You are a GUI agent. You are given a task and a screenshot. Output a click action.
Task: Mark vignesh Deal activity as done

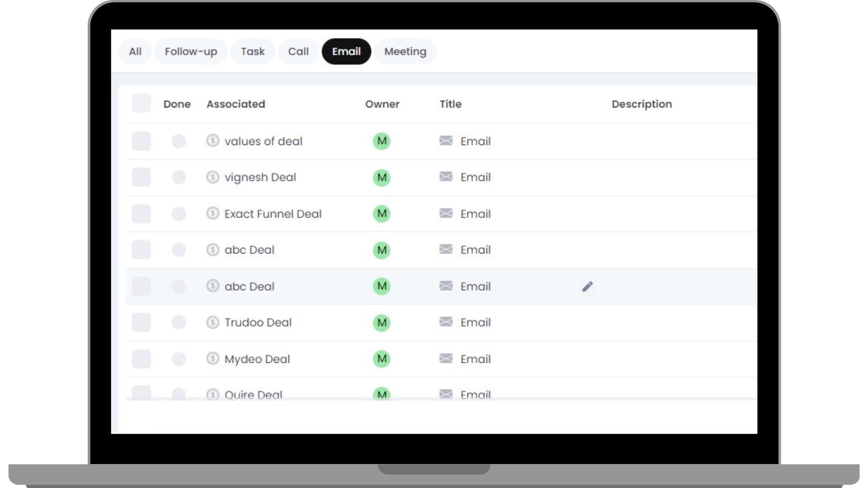pos(179,177)
